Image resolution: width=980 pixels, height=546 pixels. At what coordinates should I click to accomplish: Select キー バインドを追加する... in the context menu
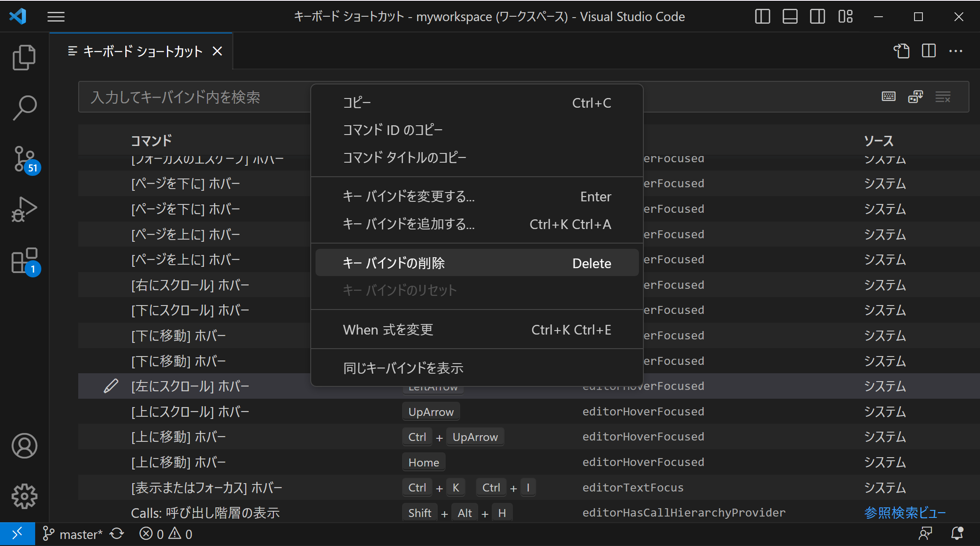click(477, 224)
